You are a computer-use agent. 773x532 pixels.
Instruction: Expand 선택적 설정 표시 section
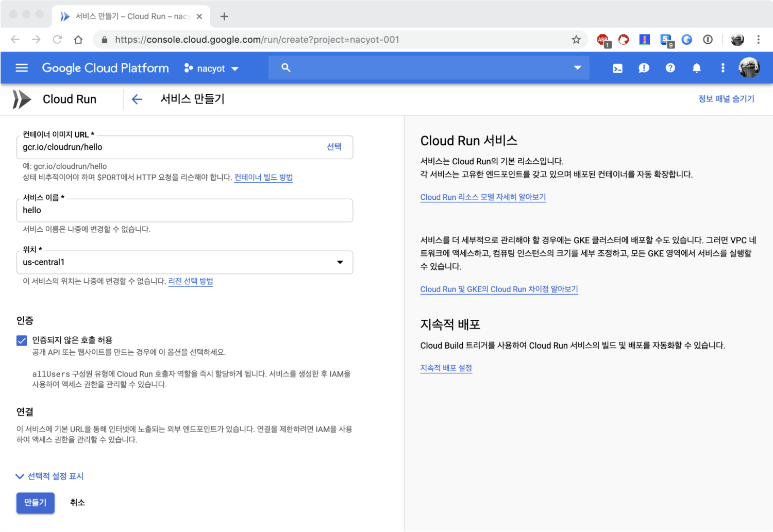[x=50, y=476]
